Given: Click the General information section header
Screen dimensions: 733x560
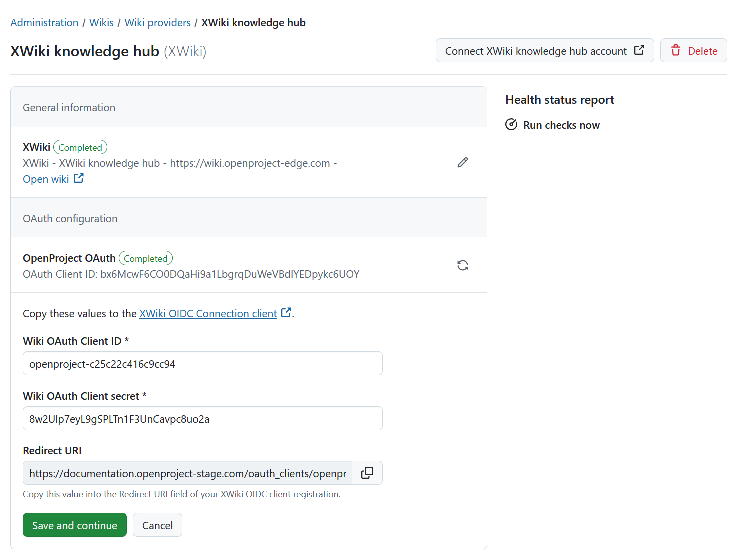Looking at the screenshot, I should point(249,107).
